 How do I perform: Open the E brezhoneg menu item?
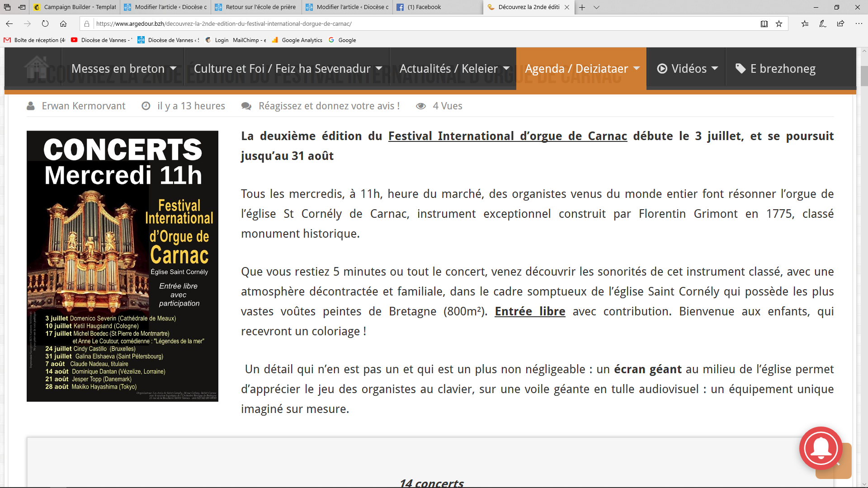pyautogui.click(x=776, y=69)
